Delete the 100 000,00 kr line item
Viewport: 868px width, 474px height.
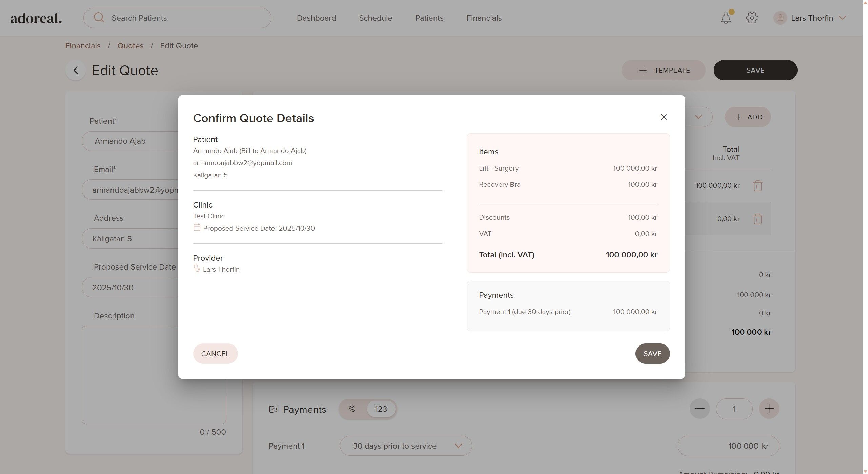(757, 186)
